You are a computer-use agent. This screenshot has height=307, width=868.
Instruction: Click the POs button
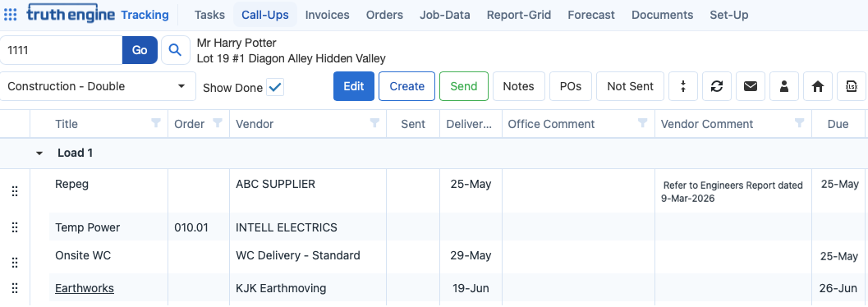[x=571, y=86]
